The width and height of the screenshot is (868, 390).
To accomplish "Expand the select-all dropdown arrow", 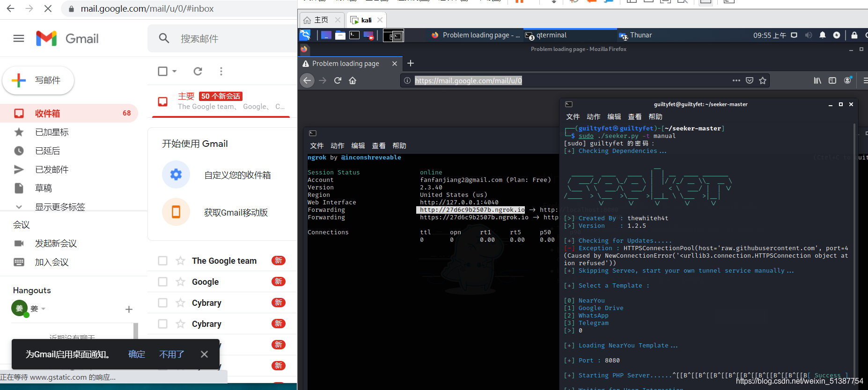I will point(174,71).
